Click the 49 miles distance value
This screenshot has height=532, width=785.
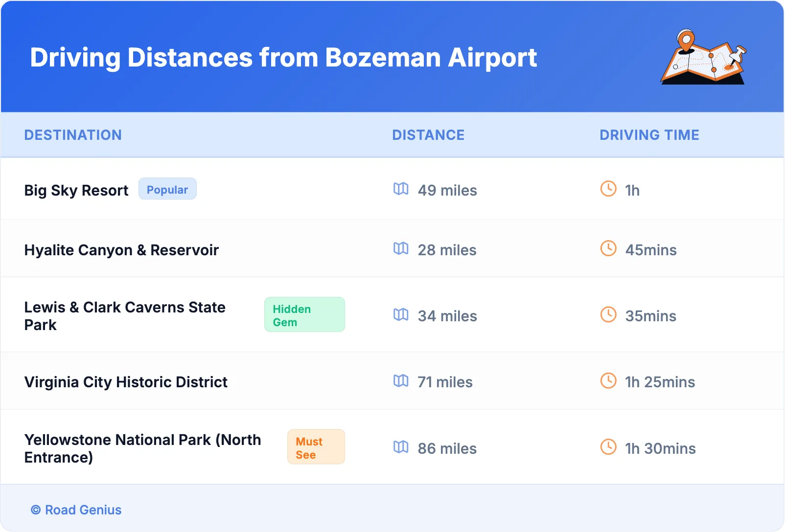[x=447, y=190]
